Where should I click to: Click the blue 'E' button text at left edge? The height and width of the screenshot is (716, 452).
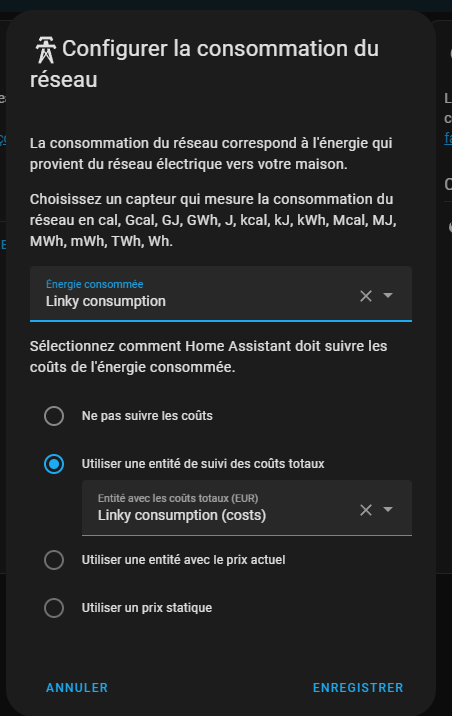tap(3, 245)
